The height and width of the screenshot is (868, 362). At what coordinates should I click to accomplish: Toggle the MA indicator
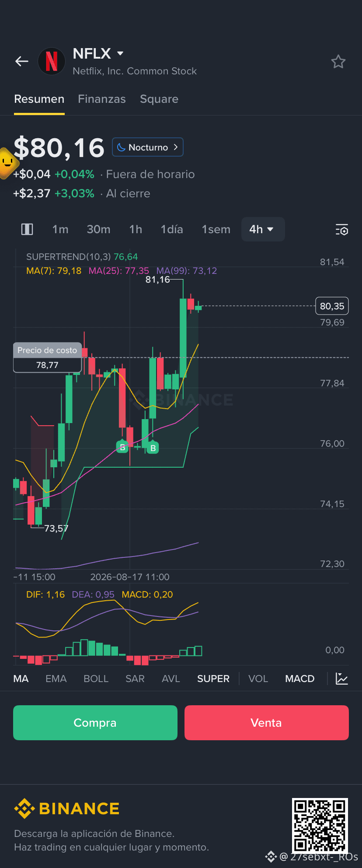(x=21, y=679)
